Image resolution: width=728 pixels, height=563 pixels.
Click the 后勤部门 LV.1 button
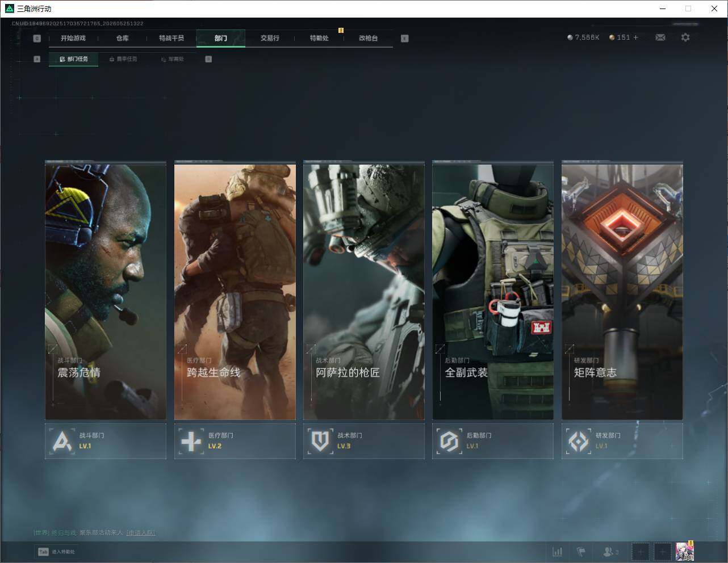click(493, 441)
